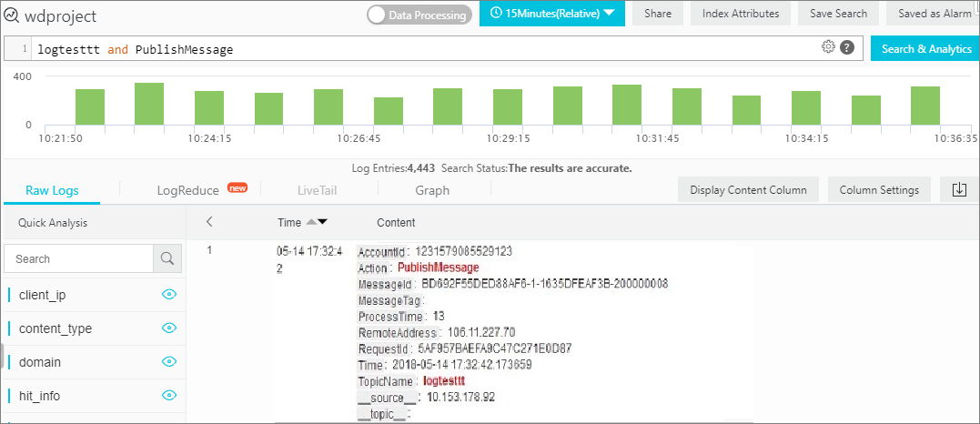Run Search & Analytics
The height and width of the screenshot is (424, 980).
[x=925, y=49]
